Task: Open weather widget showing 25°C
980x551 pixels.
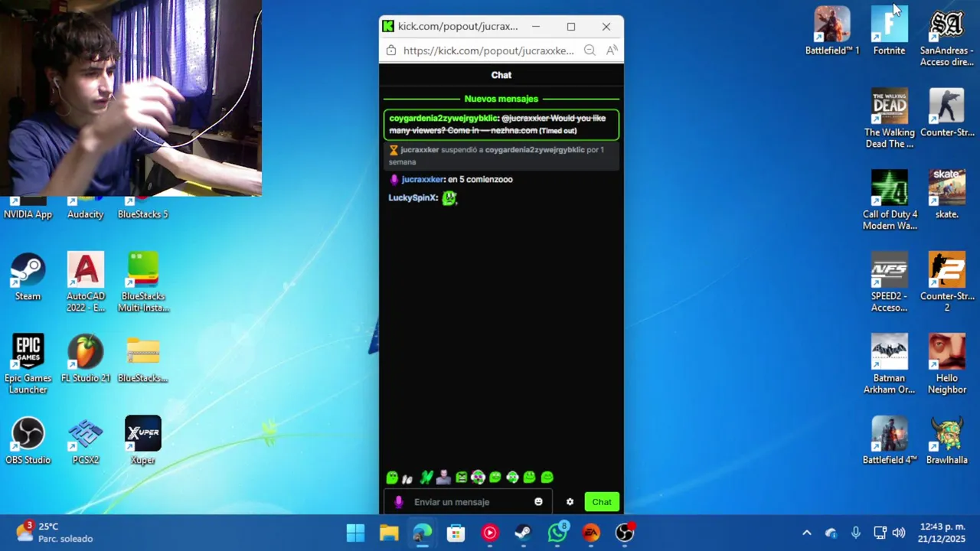Action: (x=54, y=533)
